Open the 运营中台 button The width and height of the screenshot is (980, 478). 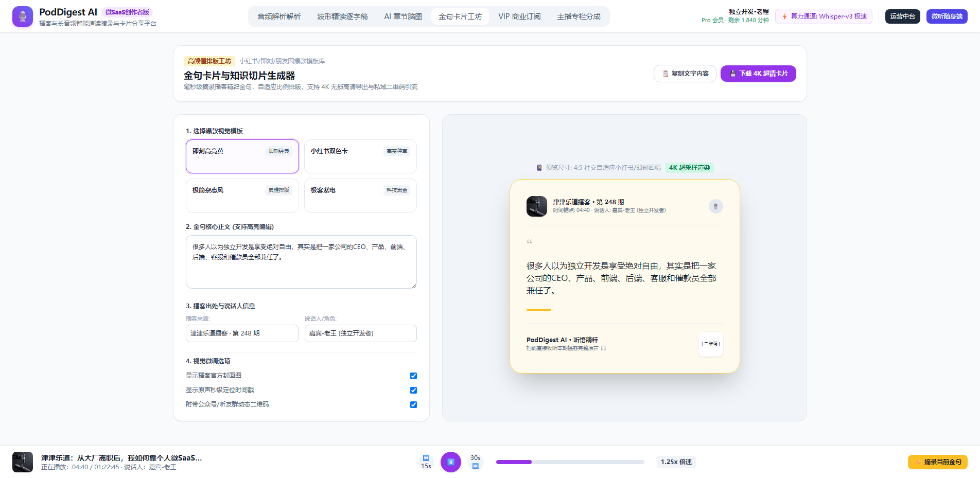pyautogui.click(x=902, y=16)
